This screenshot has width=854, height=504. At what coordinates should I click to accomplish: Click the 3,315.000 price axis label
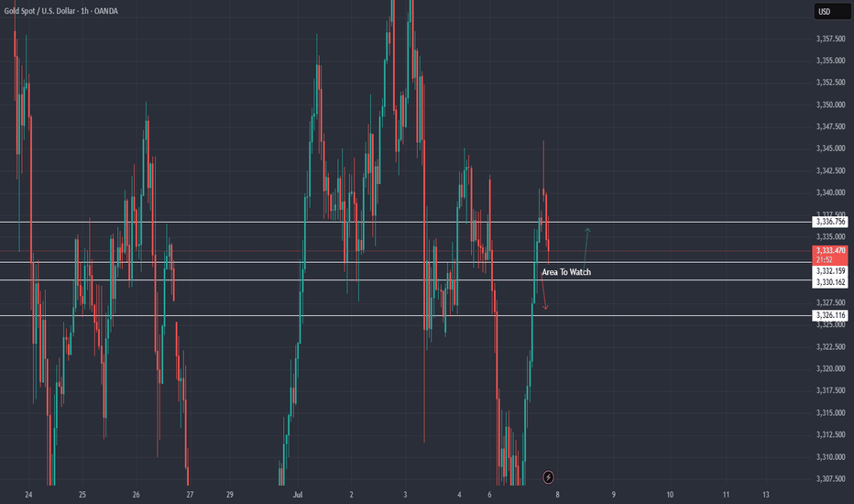click(830, 412)
